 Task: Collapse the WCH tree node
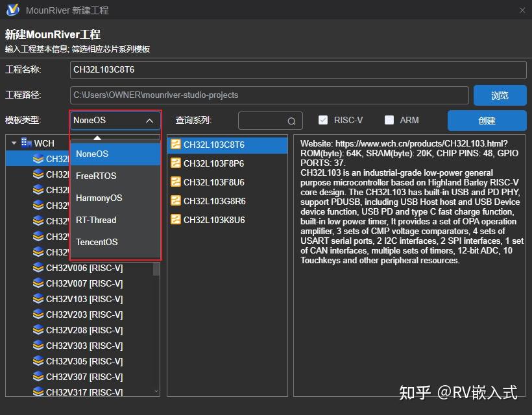point(14,143)
